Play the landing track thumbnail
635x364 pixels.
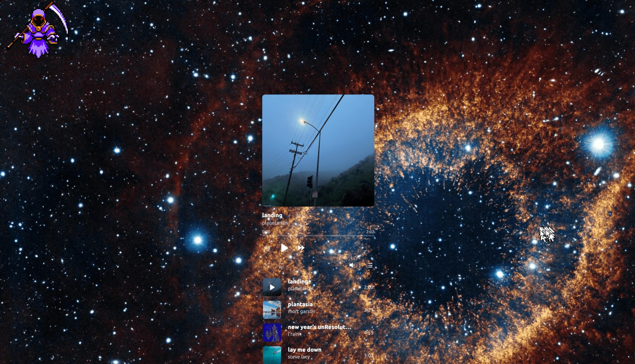[272, 287]
